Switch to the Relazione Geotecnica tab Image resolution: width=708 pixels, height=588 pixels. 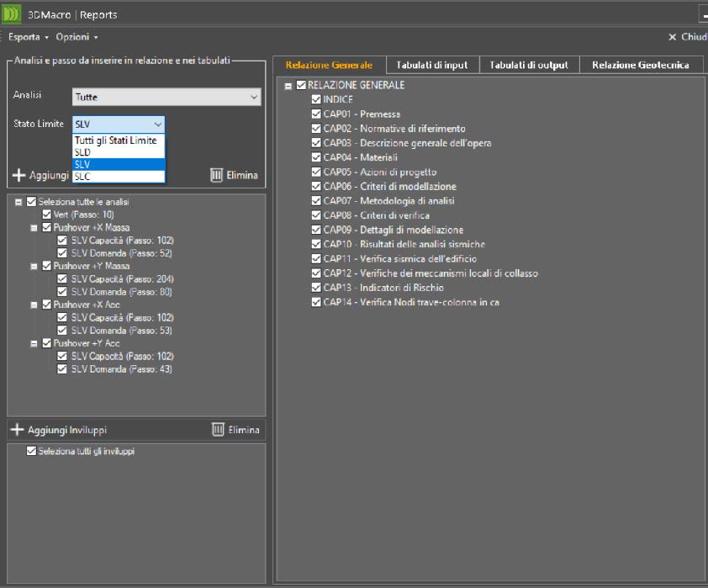click(x=641, y=65)
